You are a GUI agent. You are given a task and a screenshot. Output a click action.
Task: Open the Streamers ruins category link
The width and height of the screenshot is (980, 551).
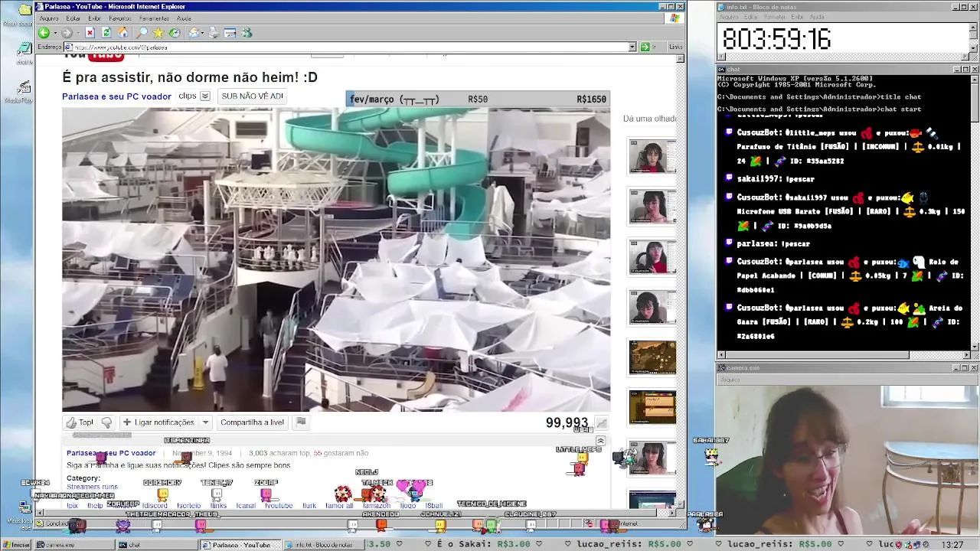[x=92, y=487]
